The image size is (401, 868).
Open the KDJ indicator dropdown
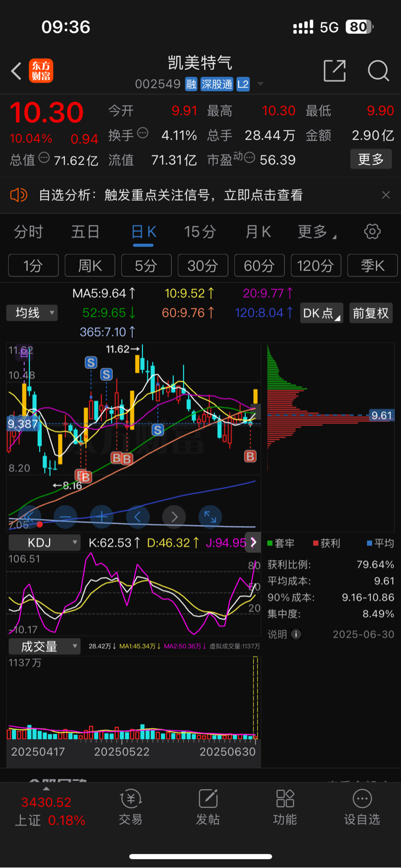click(x=44, y=543)
